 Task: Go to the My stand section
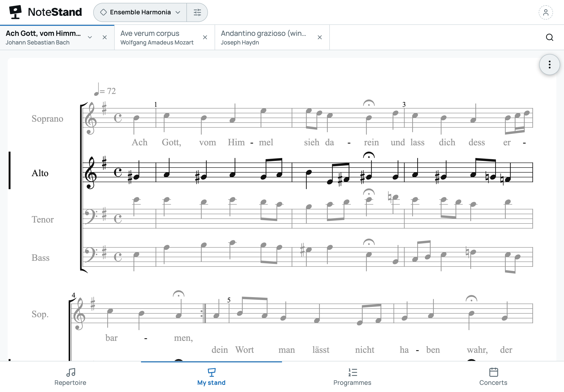tap(211, 377)
